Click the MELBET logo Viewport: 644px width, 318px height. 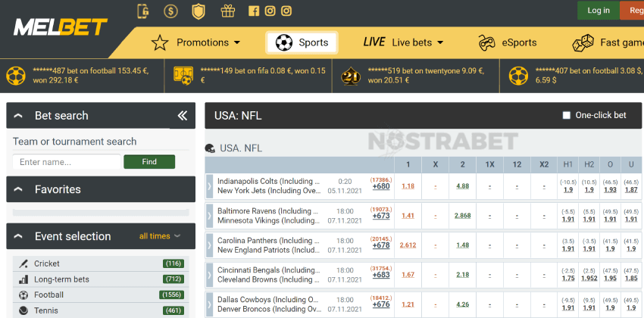click(x=61, y=27)
